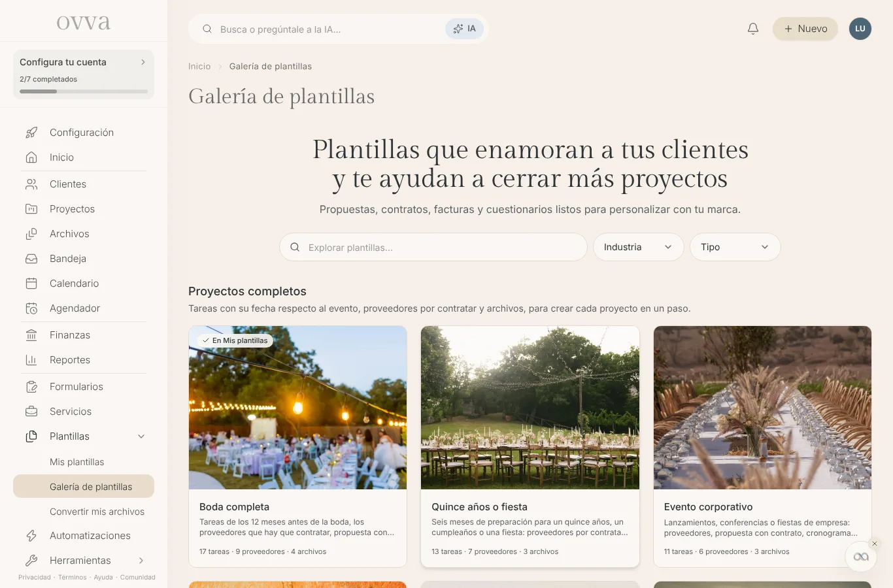The width and height of the screenshot is (893, 588).
Task: Open the Quince años o fiesta template image
Action: pos(530,408)
